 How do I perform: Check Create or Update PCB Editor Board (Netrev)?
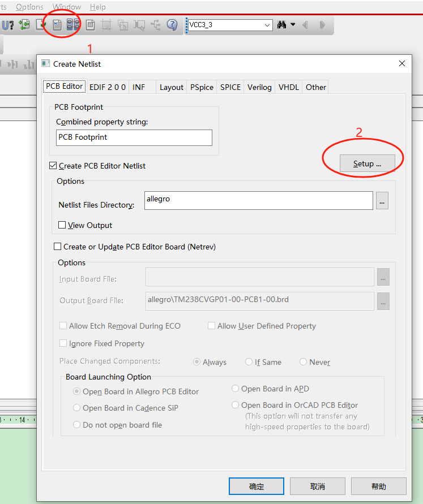[x=57, y=247]
